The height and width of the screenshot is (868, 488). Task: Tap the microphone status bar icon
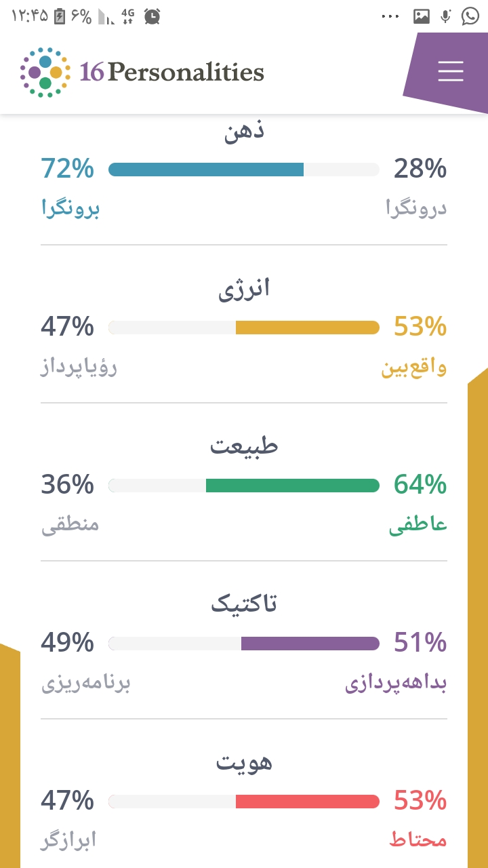tap(445, 17)
